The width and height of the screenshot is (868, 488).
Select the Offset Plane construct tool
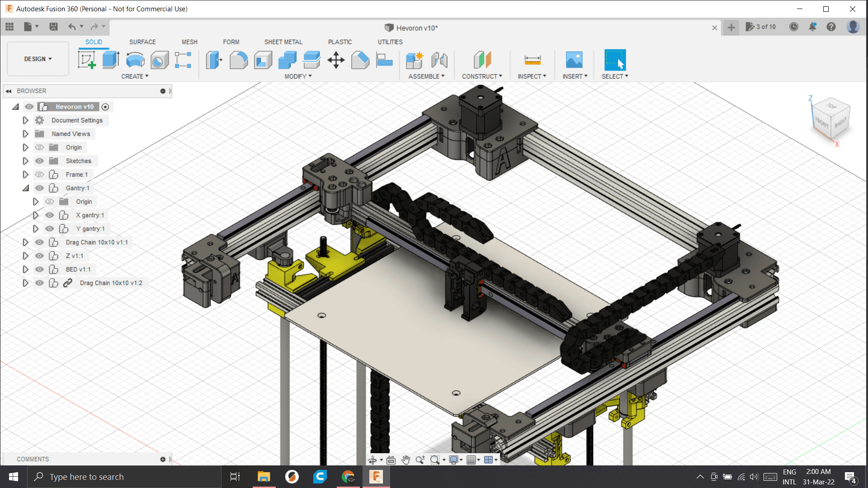(482, 60)
